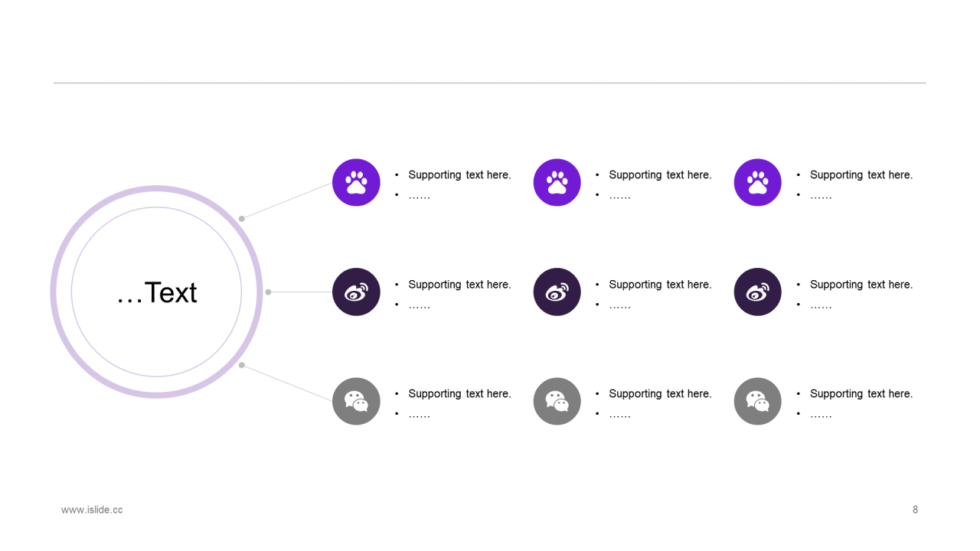
Task: Click the ellipsis bullet beside leftmost WeChat icon
Action: coord(419,415)
